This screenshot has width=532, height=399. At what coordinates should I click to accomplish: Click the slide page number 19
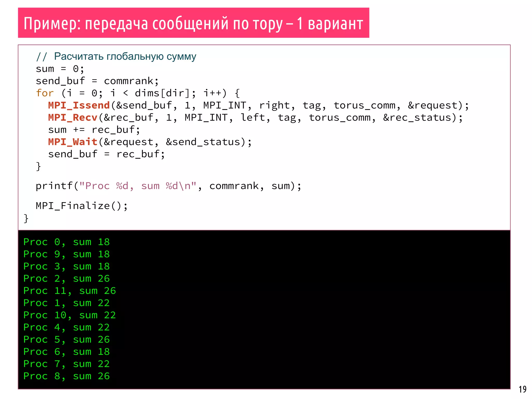[522, 389]
